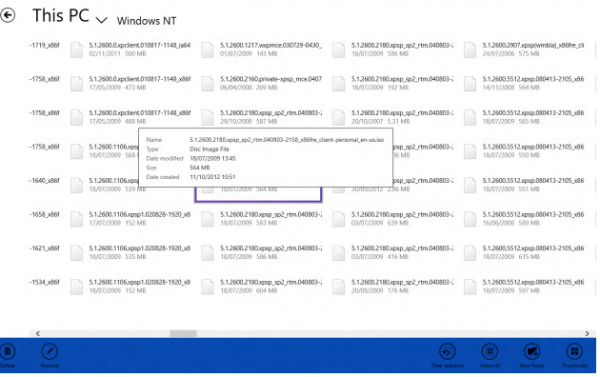The height and width of the screenshot is (377, 600).
Task: Select file icon for the 615 MB xpsp.080413 item
Action: [x=470, y=253]
